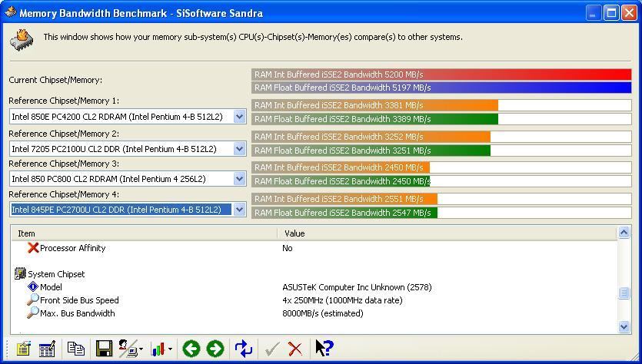Go back with the green left arrow
The width and height of the screenshot is (642, 364).
click(191, 349)
